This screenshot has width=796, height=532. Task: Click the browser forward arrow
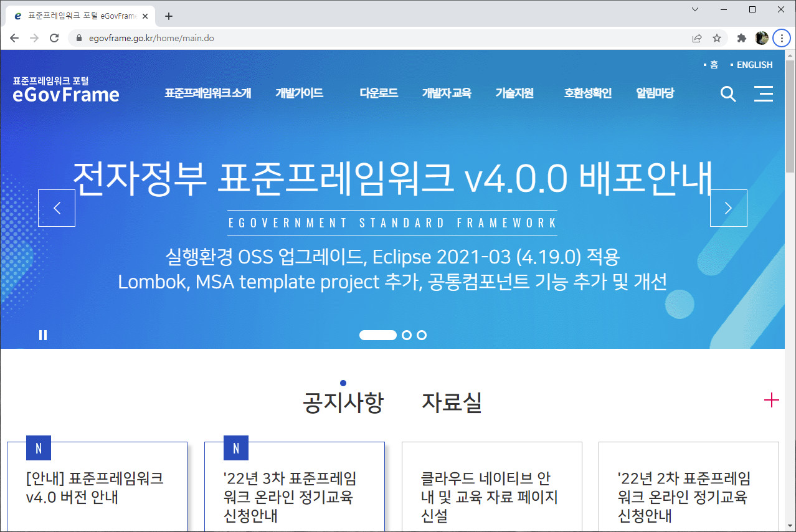[x=34, y=38]
